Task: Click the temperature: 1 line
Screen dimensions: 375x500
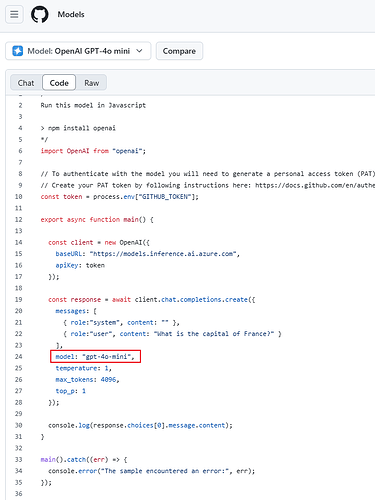Action: pos(84,368)
